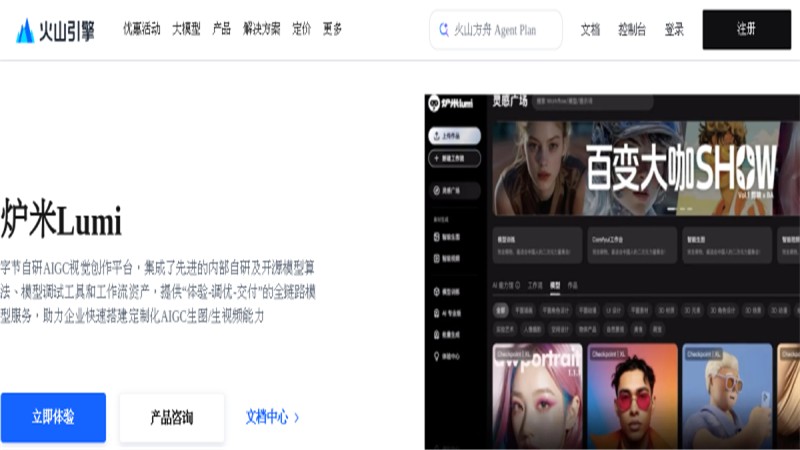Open the 优惠活动 menu item
The width and height of the screenshot is (800, 450).
[142, 29]
